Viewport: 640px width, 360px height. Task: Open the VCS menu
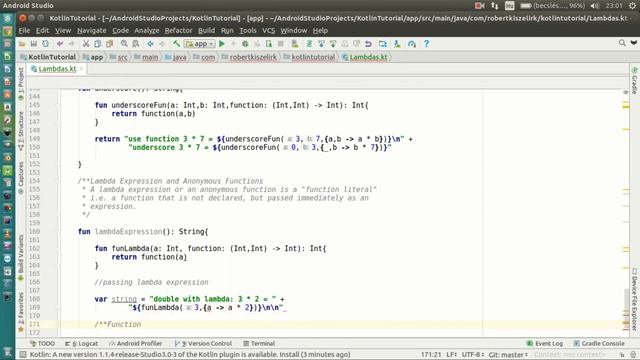[x=269, y=31]
